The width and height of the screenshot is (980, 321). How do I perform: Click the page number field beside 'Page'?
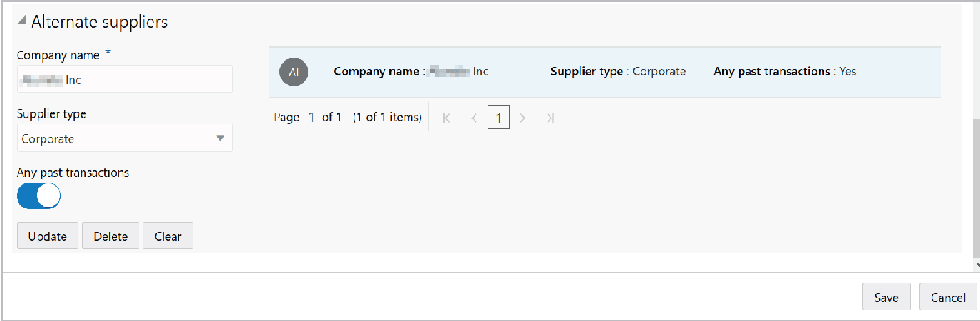point(311,117)
